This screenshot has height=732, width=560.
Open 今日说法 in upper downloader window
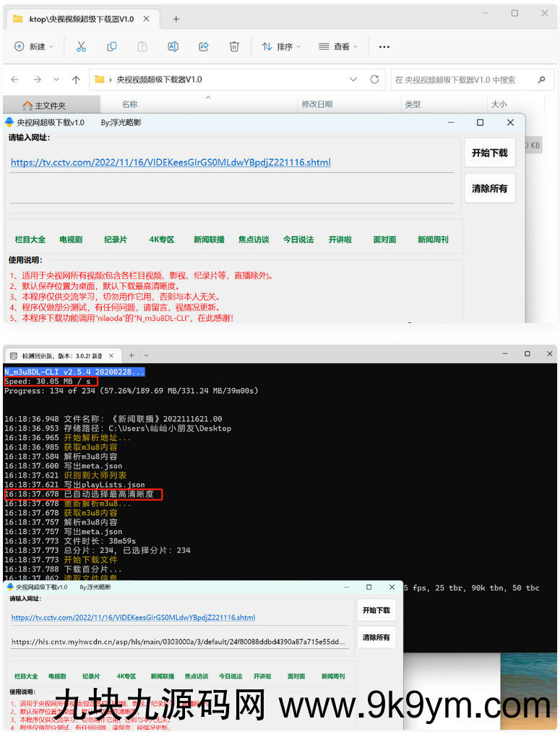click(298, 239)
